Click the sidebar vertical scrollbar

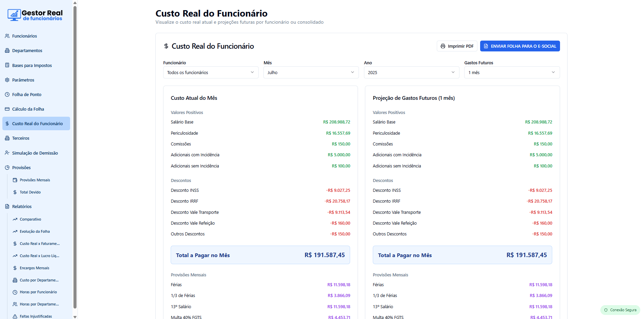[x=75, y=157]
